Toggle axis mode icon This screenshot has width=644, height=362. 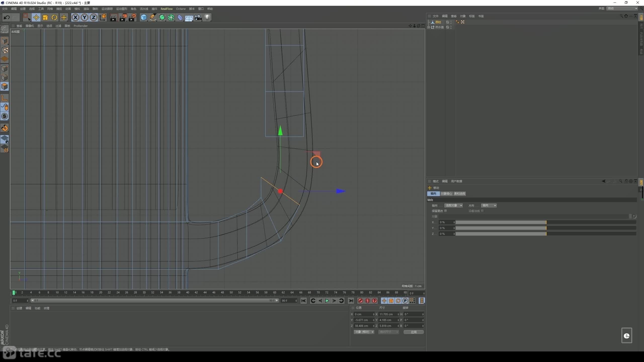pos(5,98)
